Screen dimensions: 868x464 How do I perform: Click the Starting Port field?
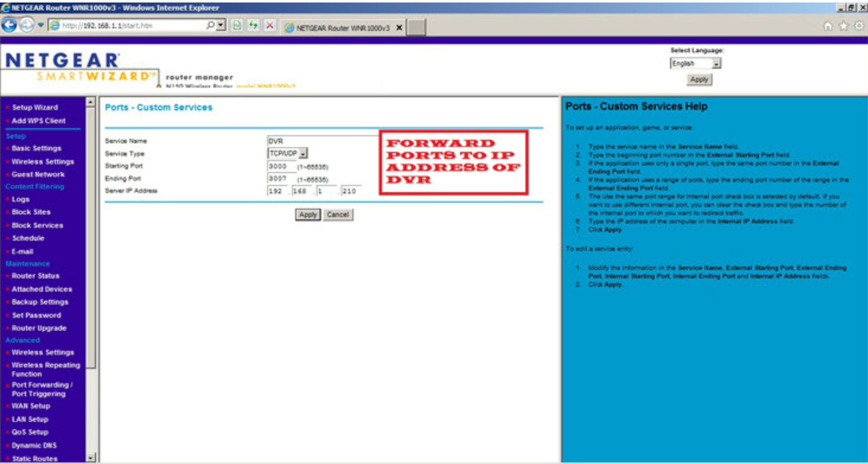281,166
